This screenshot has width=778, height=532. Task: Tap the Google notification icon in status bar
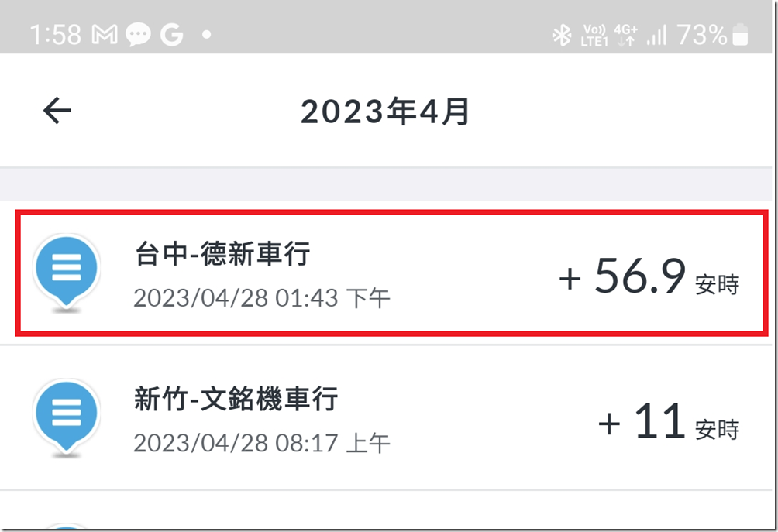click(x=171, y=35)
